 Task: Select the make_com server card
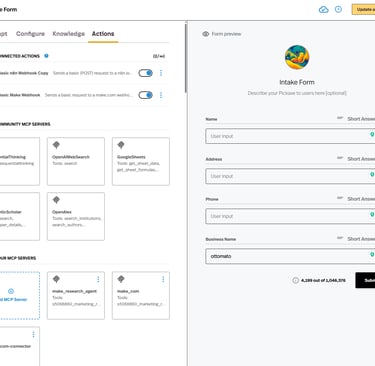click(141, 296)
